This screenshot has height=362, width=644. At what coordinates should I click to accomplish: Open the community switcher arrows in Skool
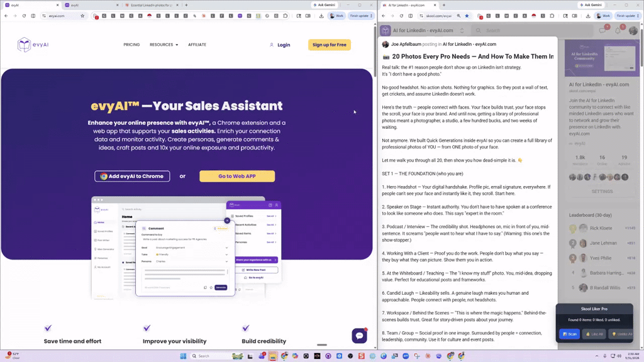click(462, 30)
